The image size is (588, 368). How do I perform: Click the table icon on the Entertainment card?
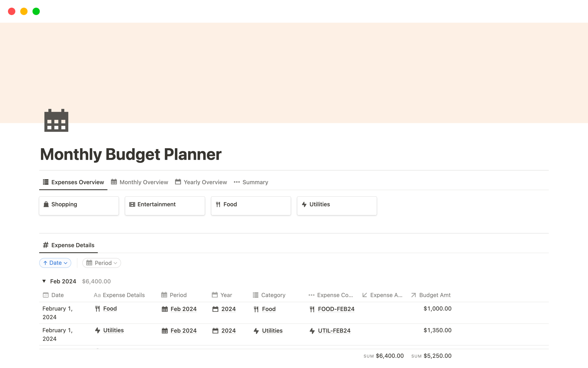[x=132, y=204]
